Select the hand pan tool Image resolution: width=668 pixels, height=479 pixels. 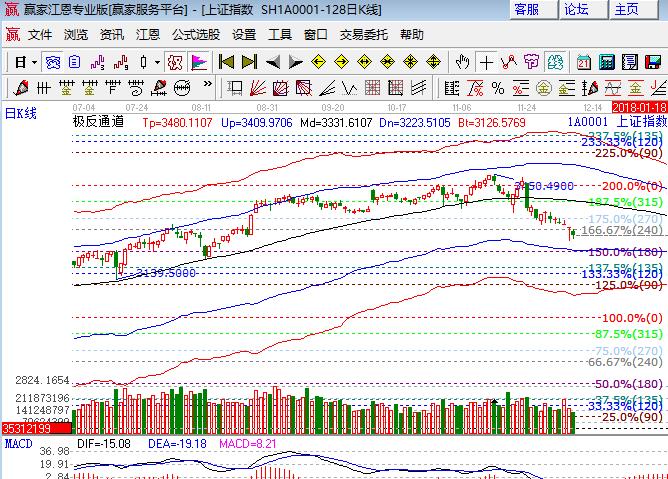pos(463,62)
